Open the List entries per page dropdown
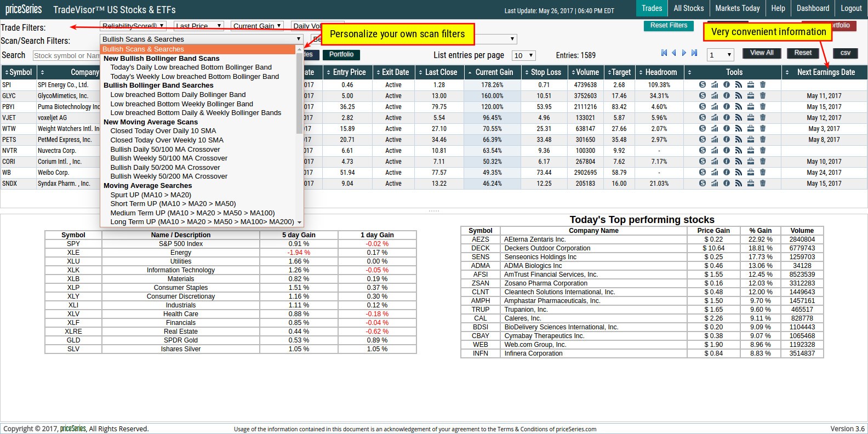This screenshot has height=434, width=868. (523, 55)
